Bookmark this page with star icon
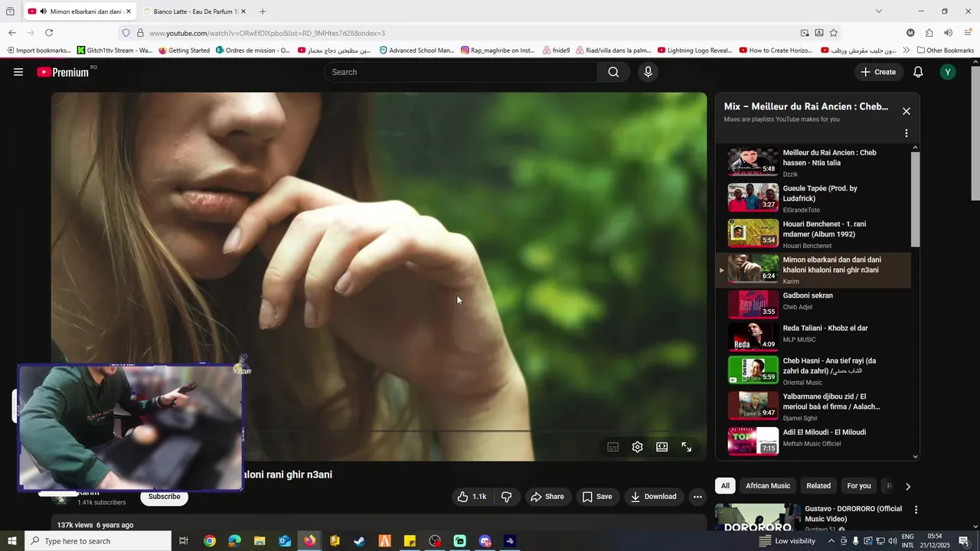This screenshot has height=551, width=980. click(834, 33)
